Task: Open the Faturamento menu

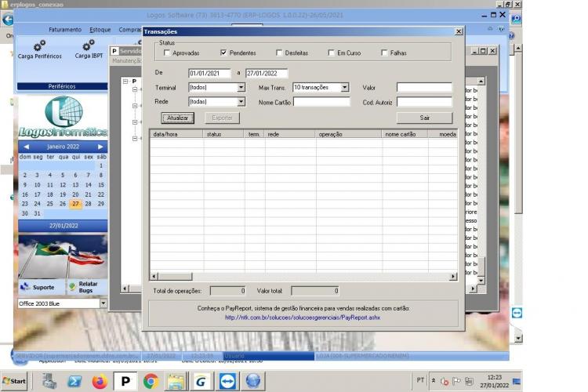Action: tap(65, 30)
